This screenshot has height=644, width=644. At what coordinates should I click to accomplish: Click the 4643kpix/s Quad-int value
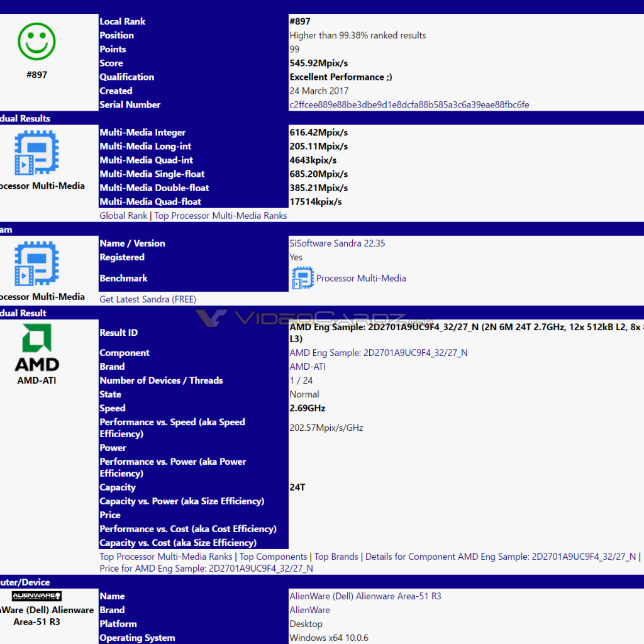(x=313, y=160)
